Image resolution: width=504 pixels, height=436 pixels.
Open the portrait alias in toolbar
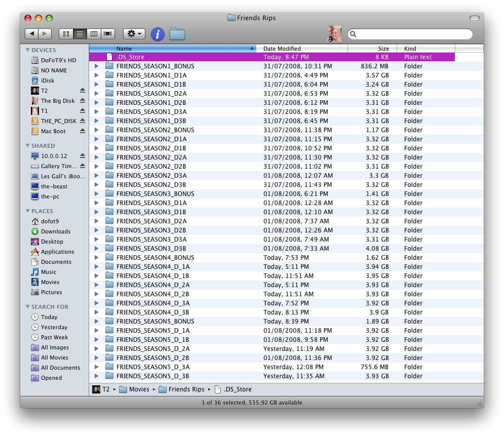click(x=335, y=34)
